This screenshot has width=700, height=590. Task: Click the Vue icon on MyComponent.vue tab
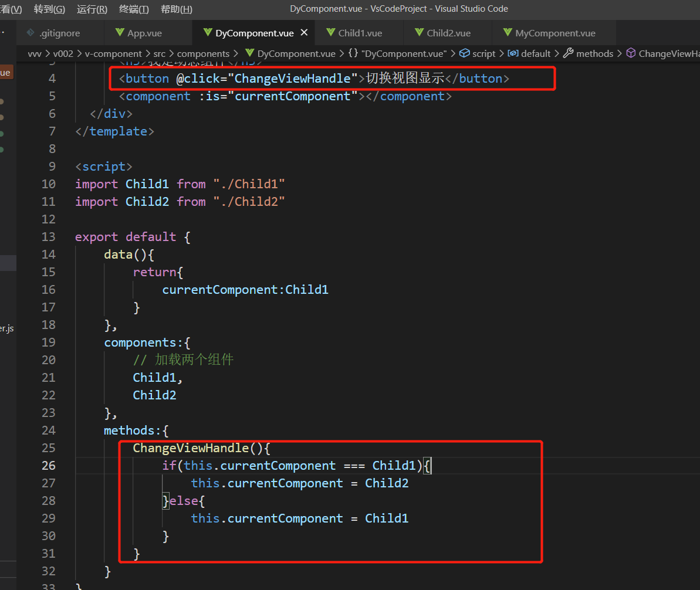coord(508,33)
